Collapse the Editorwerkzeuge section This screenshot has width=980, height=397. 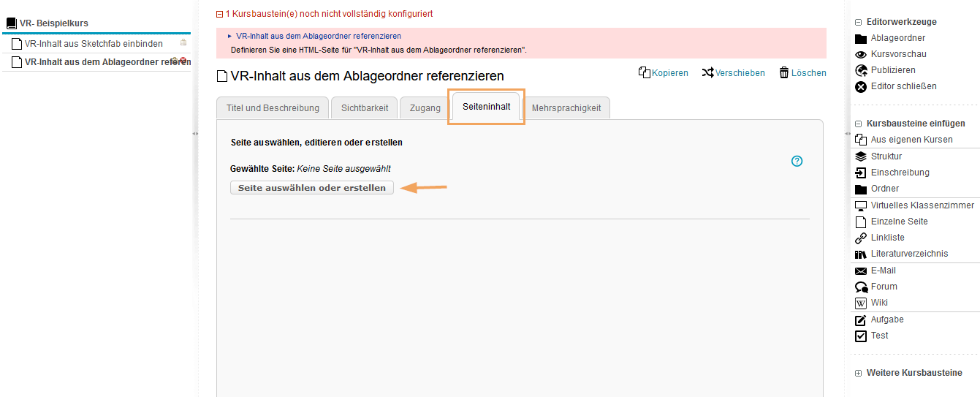coord(858,23)
